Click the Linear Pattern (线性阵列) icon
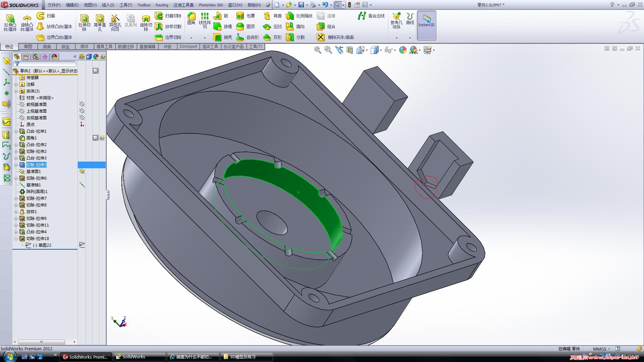 [204, 17]
